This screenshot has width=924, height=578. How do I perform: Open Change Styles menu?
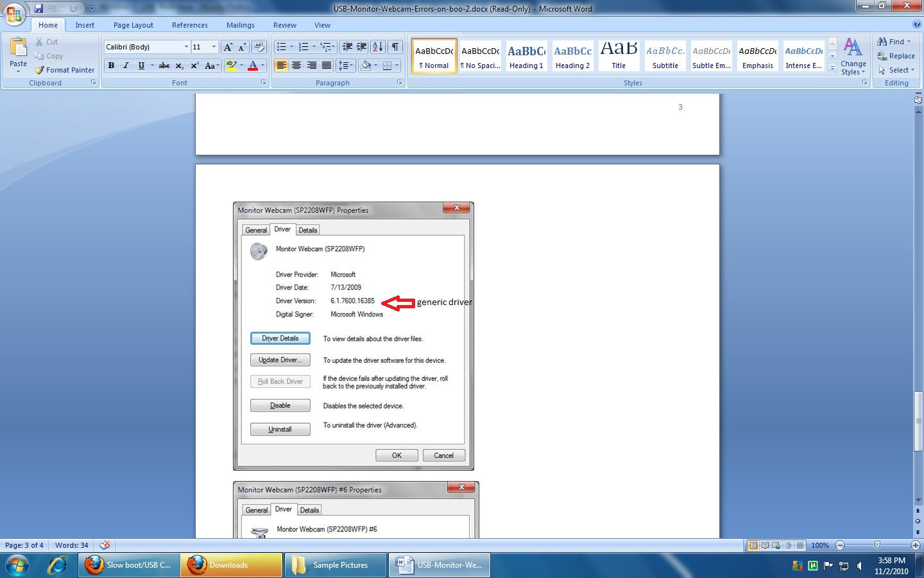click(x=853, y=57)
